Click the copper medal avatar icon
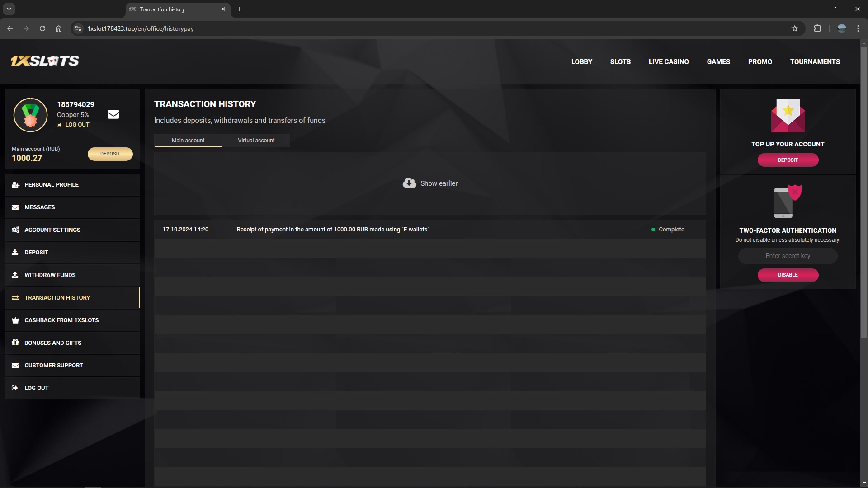This screenshot has height=488, width=868. point(30,115)
